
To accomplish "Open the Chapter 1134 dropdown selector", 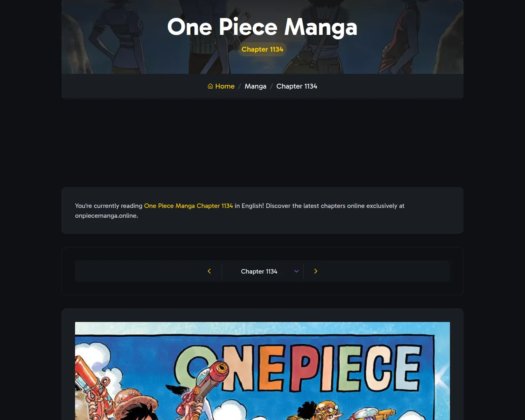I will (x=262, y=271).
